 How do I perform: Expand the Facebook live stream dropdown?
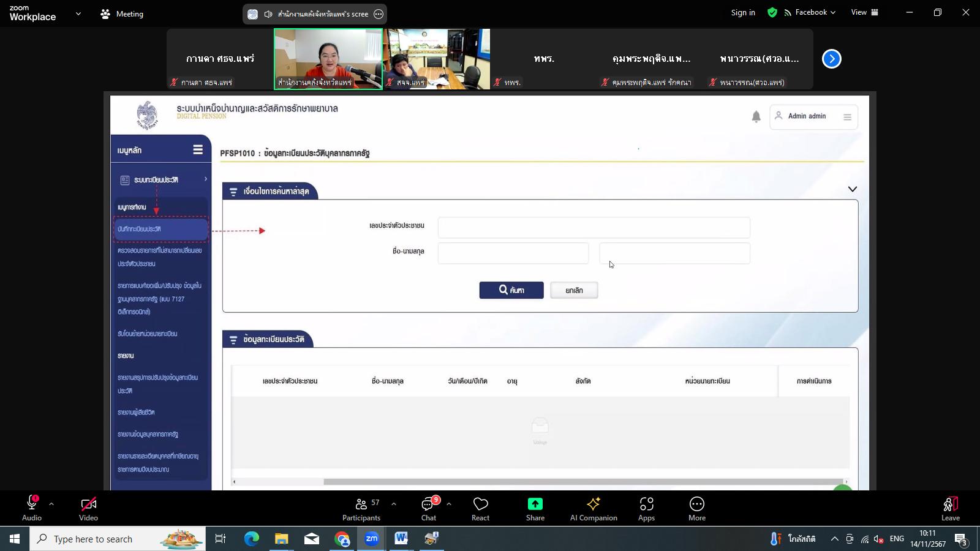(x=832, y=12)
